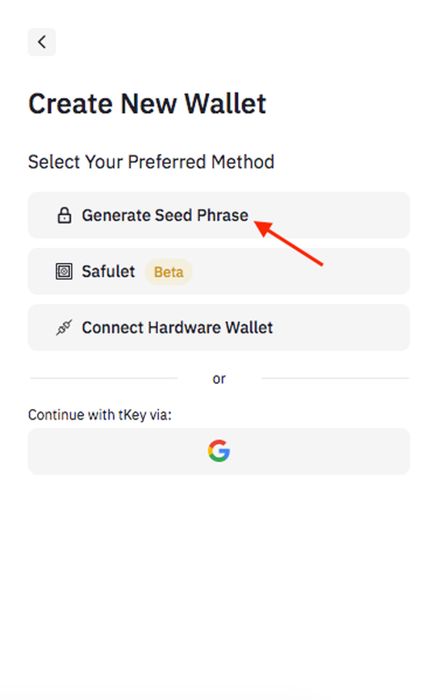Screen dimensions: 438x700
Task: Click blank area below the Google button
Action: tap(219, 580)
